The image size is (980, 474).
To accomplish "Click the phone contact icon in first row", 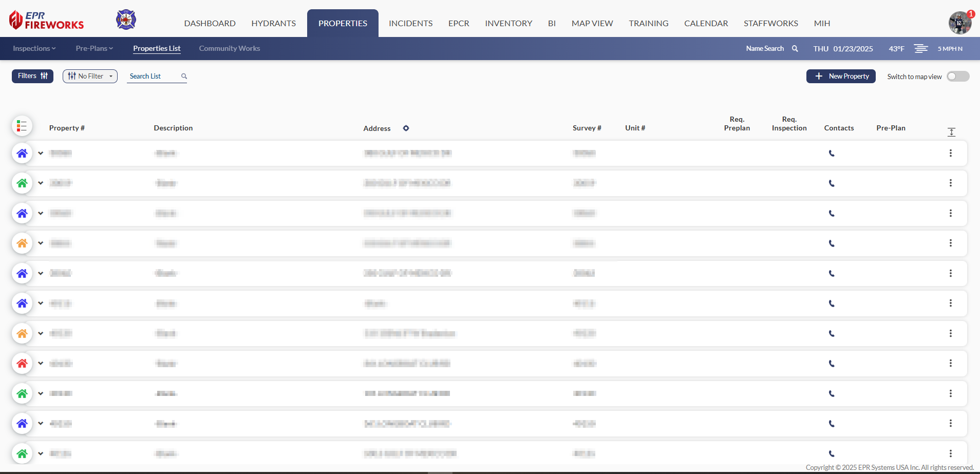I will pos(832,154).
